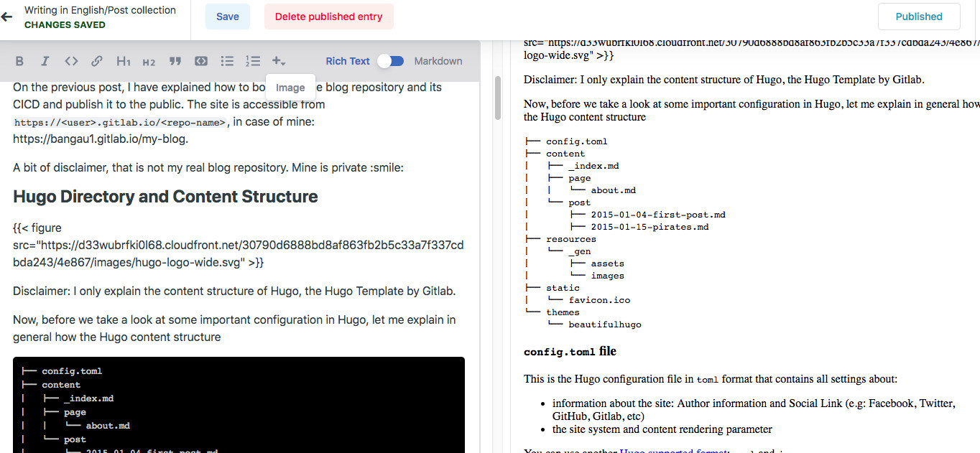Insert a code block
Screen dimensions: 980x453
click(x=201, y=61)
